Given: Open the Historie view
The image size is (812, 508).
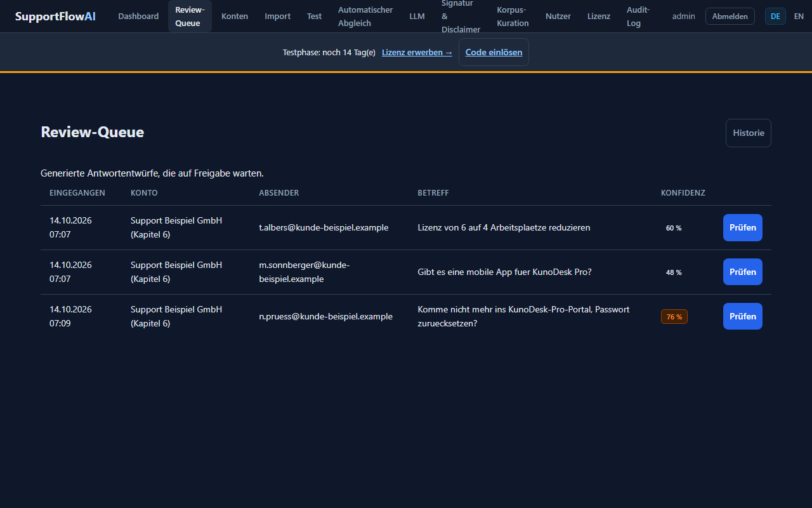Looking at the screenshot, I should click(x=749, y=133).
